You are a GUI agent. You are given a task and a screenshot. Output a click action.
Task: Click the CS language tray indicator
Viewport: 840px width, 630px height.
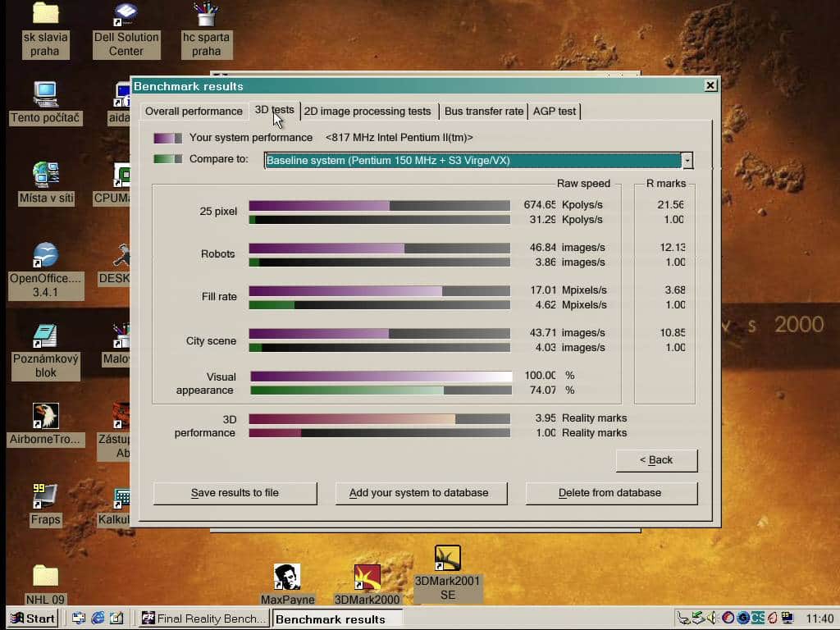tap(757, 619)
